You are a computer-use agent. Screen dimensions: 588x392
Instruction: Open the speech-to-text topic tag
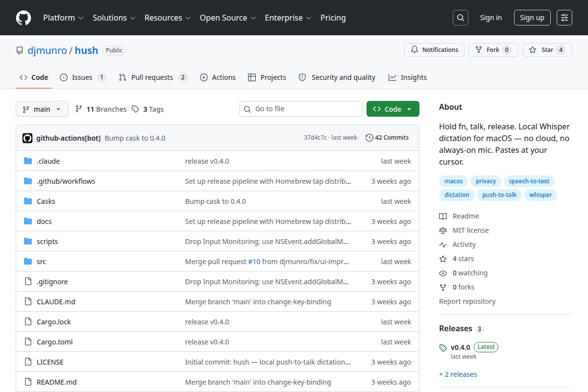click(529, 181)
